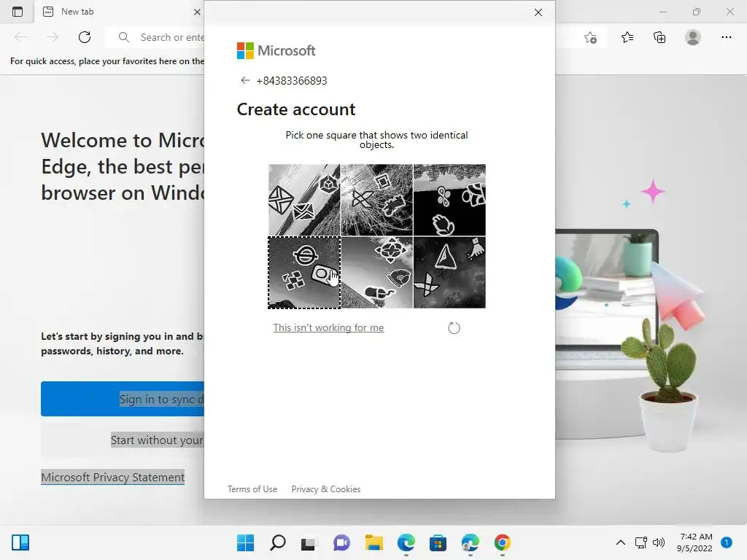Open Microsoft Store from the taskbar
The image size is (747, 560).
coord(438,542)
